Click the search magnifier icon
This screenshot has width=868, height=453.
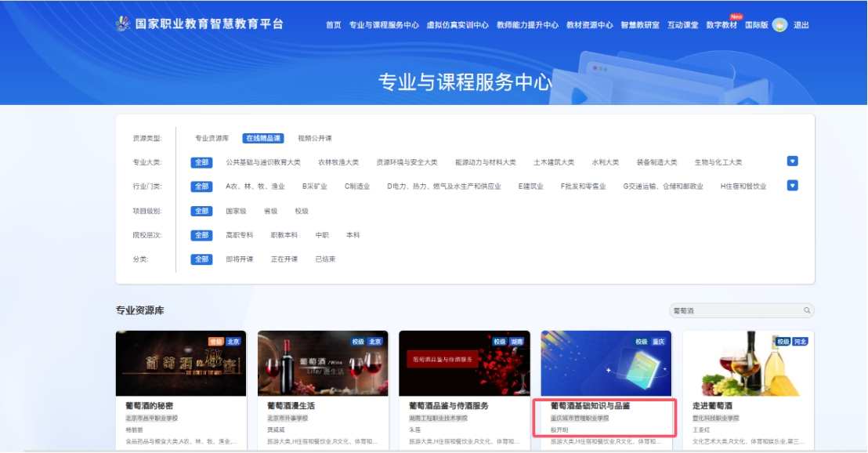[x=807, y=310]
